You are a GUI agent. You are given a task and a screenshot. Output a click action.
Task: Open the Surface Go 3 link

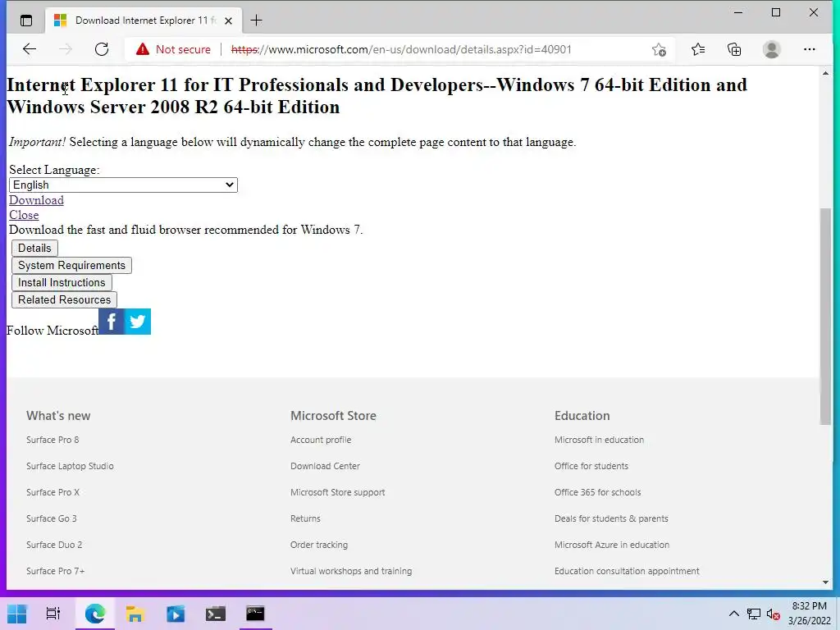coord(52,518)
